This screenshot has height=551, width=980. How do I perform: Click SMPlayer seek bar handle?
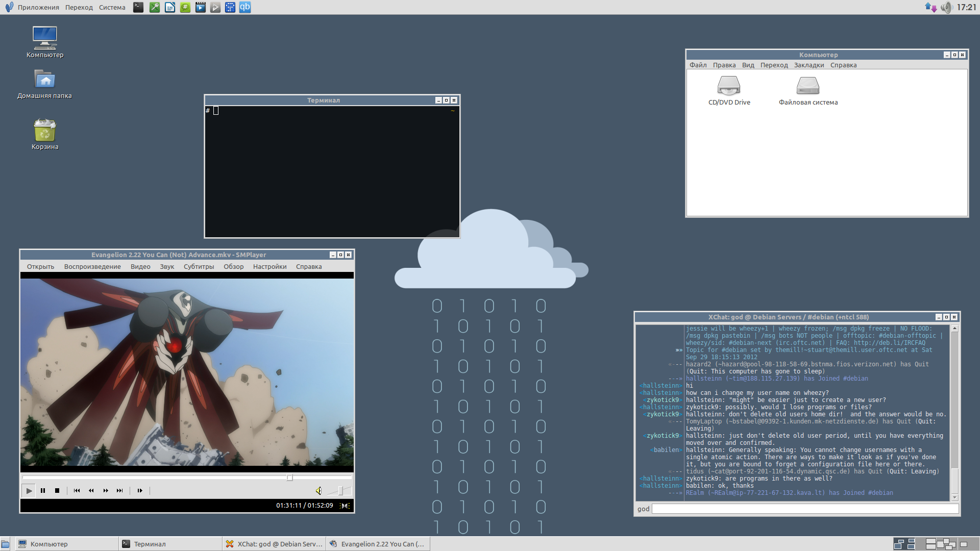pyautogui.click(x=289, y=478)
